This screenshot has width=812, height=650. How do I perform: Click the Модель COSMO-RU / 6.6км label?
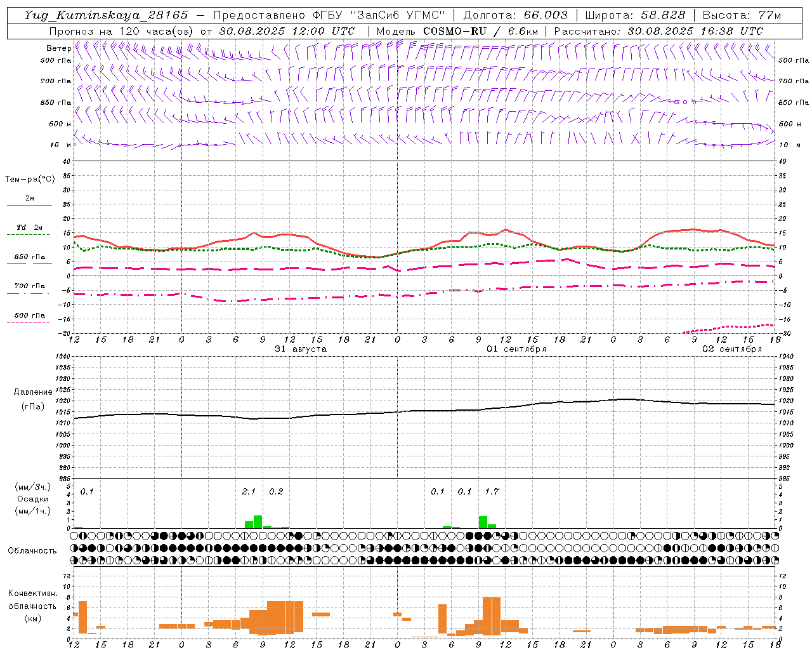click(457, 31)
